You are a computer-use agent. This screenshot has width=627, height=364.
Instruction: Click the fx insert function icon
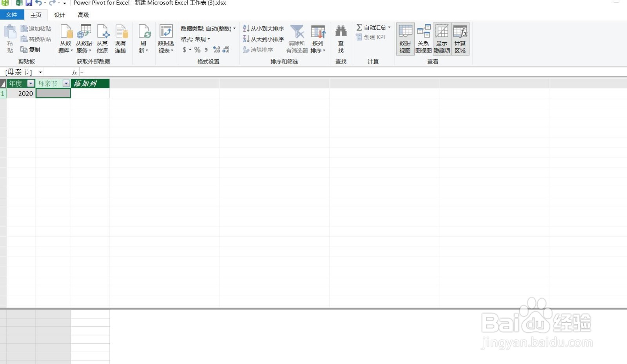tap(74, 72)
